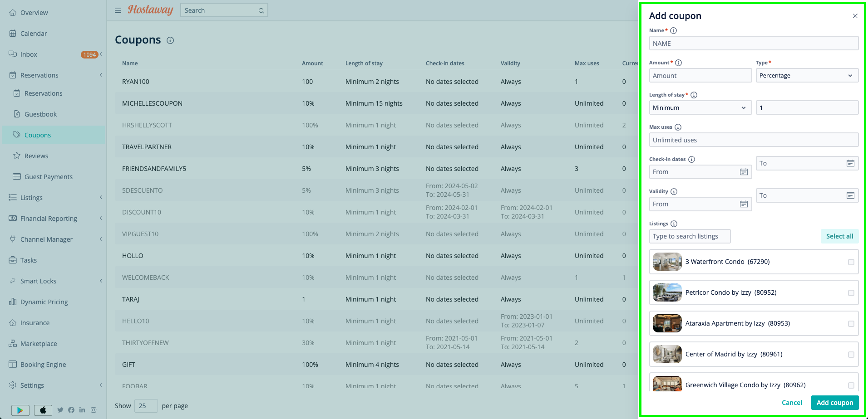Viewport: 868px width, 419px height.
Task: Go to Overview in the sidebar
Action: pos(34,13)
